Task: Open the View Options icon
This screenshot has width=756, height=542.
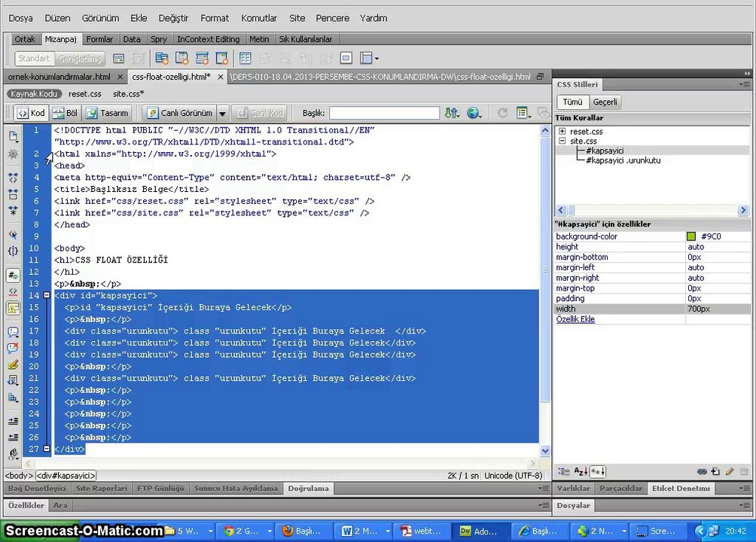Action: pyautogui.click(x=523, y=113)
